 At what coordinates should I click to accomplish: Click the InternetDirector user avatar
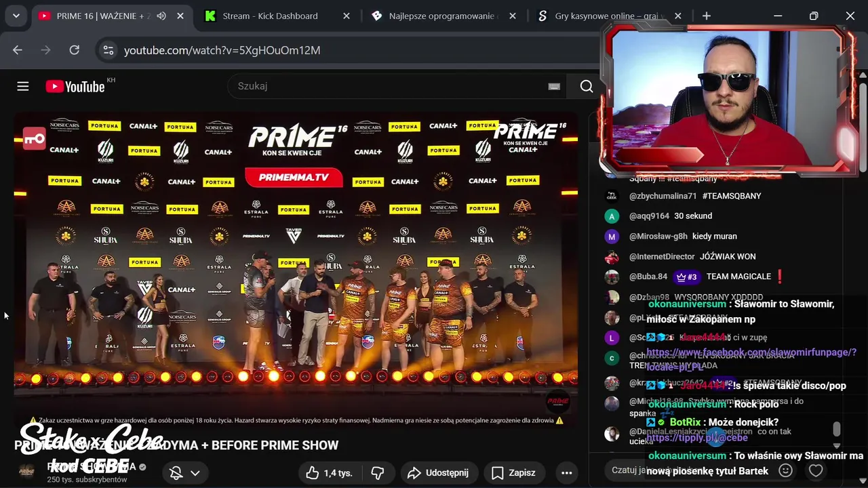[612, 257]
